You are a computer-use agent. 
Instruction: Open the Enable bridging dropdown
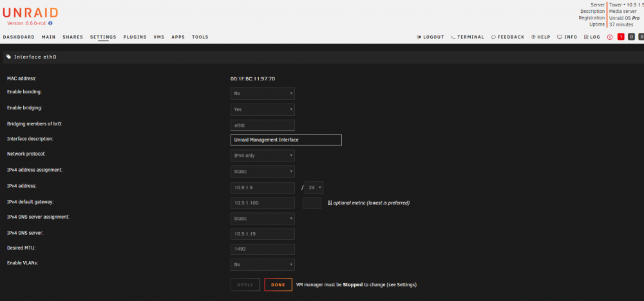tap(263, 109)
